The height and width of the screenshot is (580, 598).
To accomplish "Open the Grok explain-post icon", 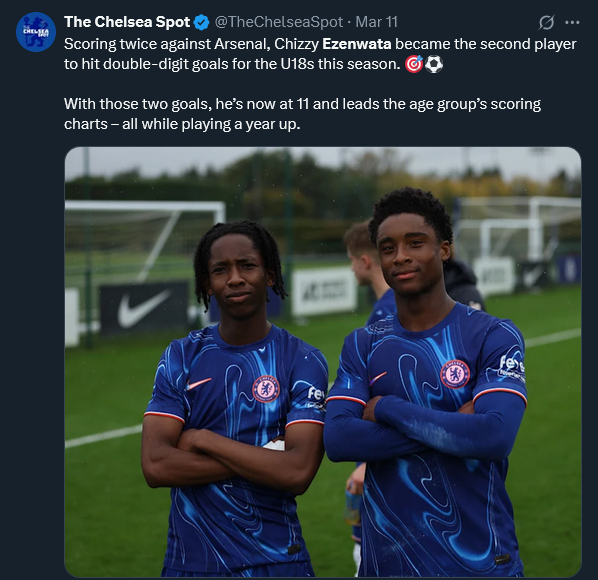I will pos(546,22).
